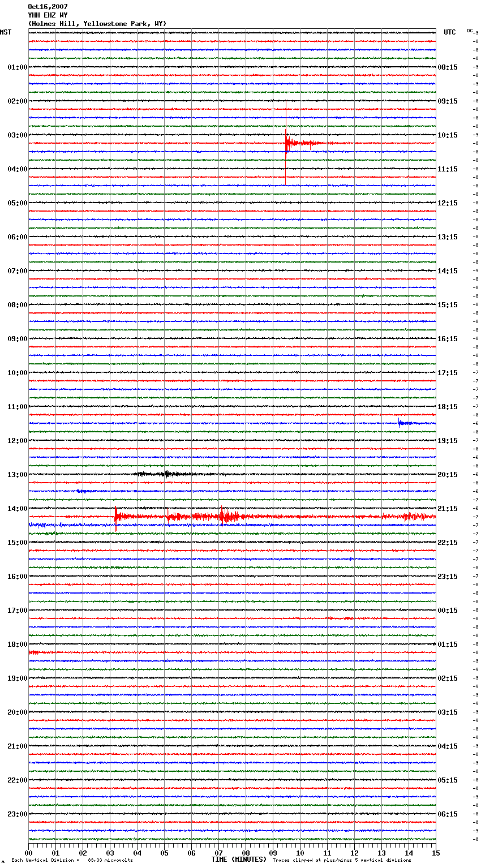Select the 05:00 MST time label
This screenshot has width=481, height=868.
point(17,203)
